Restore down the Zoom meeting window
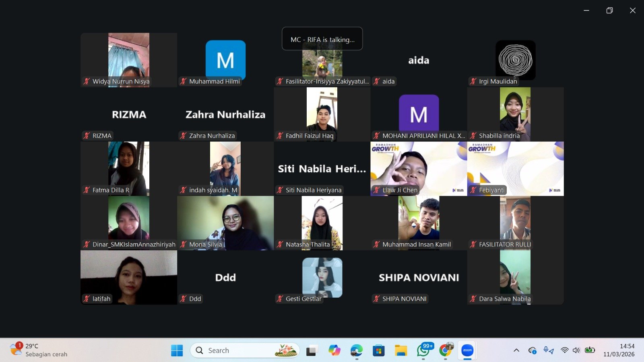Viewport: 644px width, 362px height. tap(609, 10)
